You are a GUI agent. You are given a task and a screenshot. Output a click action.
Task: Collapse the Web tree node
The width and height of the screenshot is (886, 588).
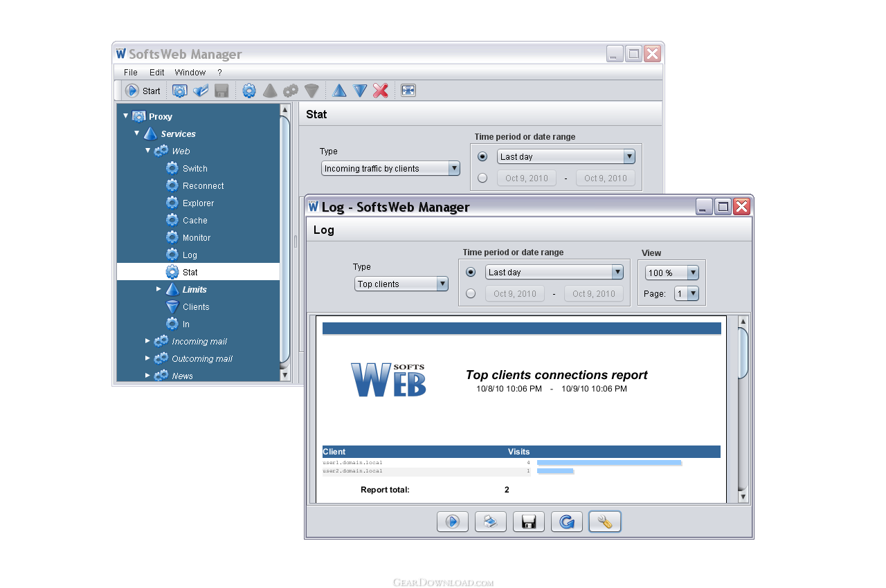(148, 150)
